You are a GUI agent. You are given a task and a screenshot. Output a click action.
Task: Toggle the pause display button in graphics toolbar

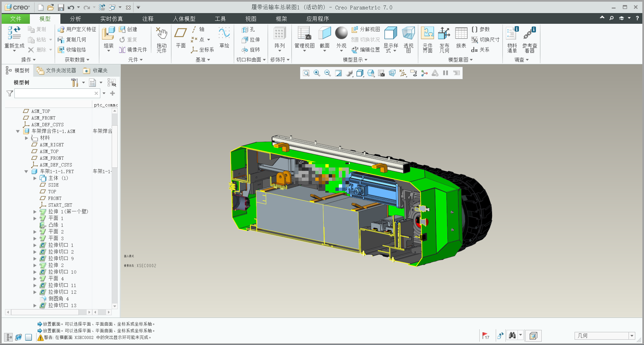coord(445,73)
